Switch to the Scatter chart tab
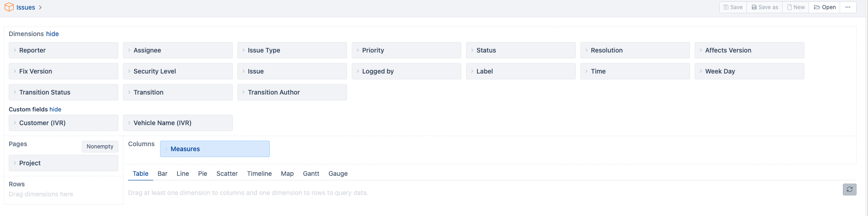The height and width of the screenshot is (216, 868). point(227,174)
